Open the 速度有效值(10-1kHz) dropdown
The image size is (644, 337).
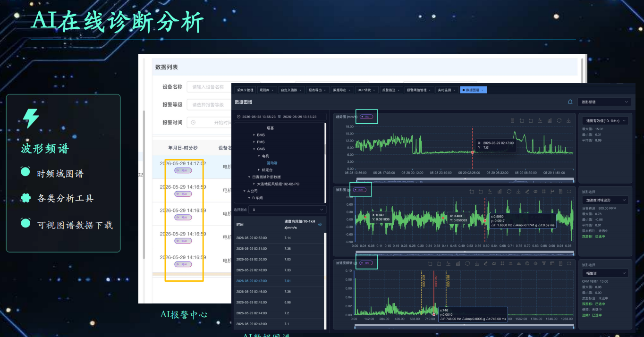click(605, 121)
